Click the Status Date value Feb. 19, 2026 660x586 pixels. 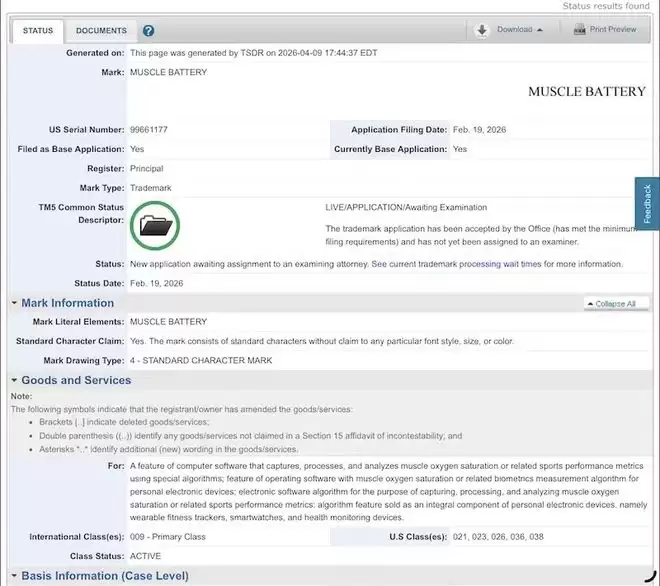(x=157, y=283)
